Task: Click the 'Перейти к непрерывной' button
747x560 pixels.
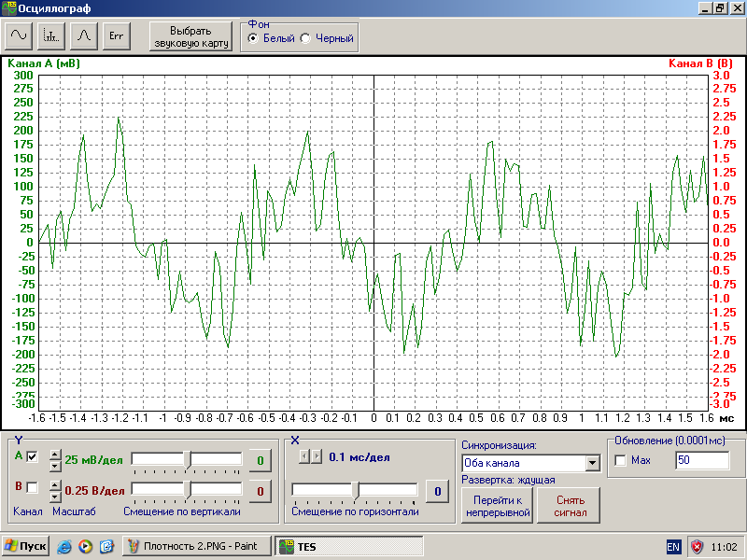Action: pos(498,506)
